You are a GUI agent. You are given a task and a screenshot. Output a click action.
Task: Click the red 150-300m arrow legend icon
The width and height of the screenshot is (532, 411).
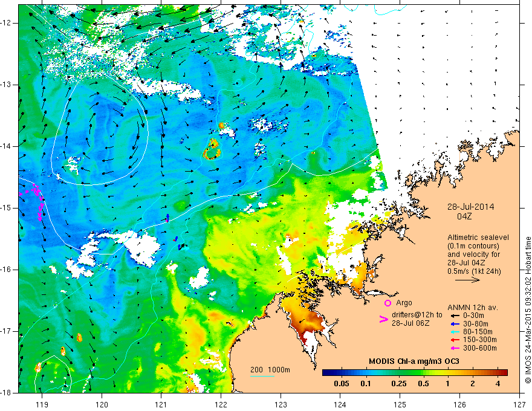455,340
